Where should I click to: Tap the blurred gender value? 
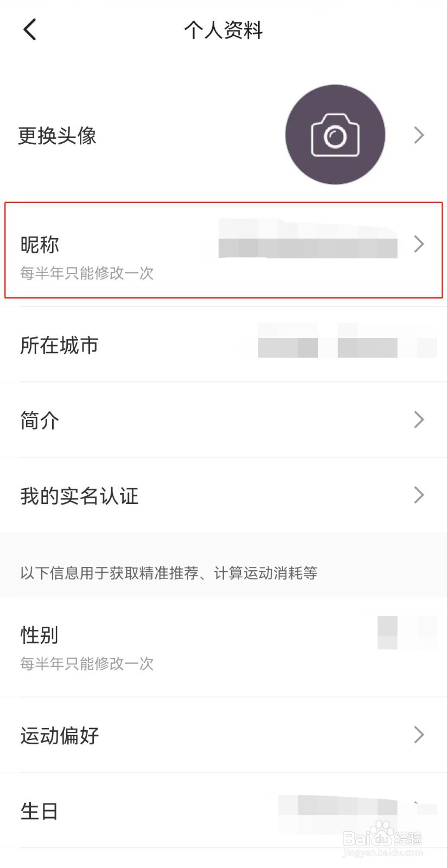pos(407,633)
